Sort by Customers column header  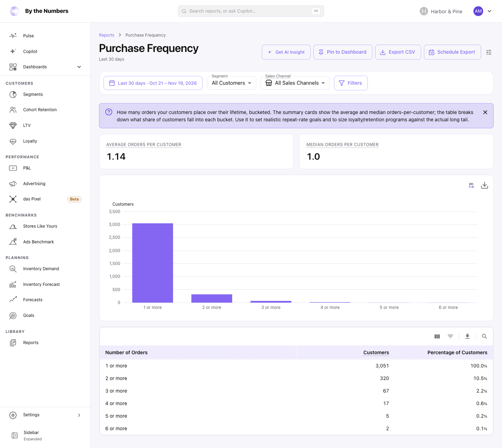click(x=376, y=352)
